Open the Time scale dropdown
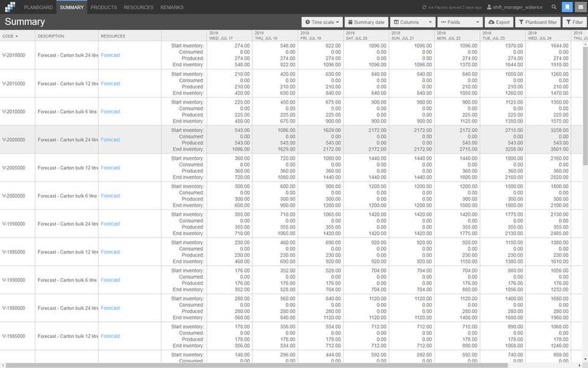Image resolution: width=588 pixels, height=368 pixels. coord(322,22)
